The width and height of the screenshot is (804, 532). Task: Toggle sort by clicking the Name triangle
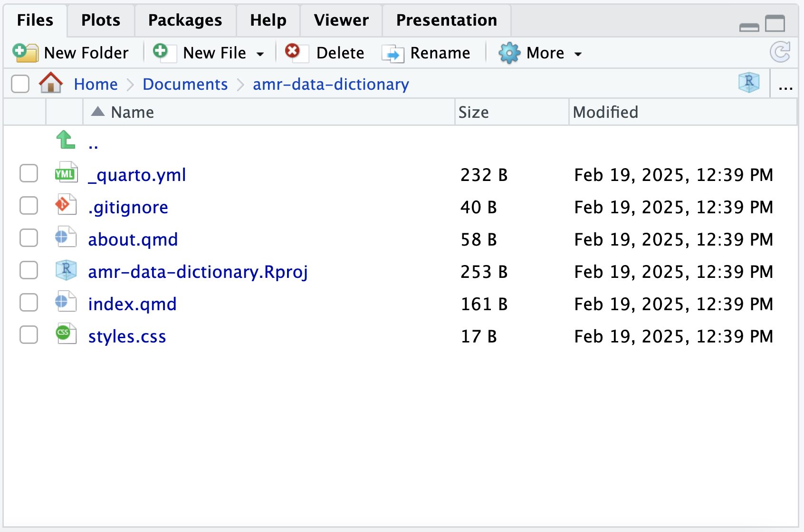coord(97,112)
